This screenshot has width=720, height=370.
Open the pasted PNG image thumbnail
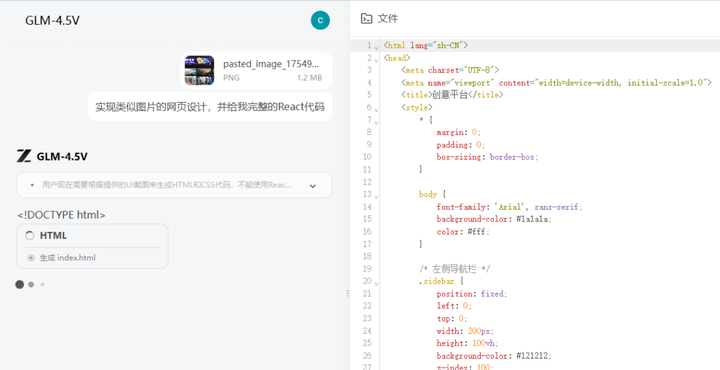(x=199, y=70)
